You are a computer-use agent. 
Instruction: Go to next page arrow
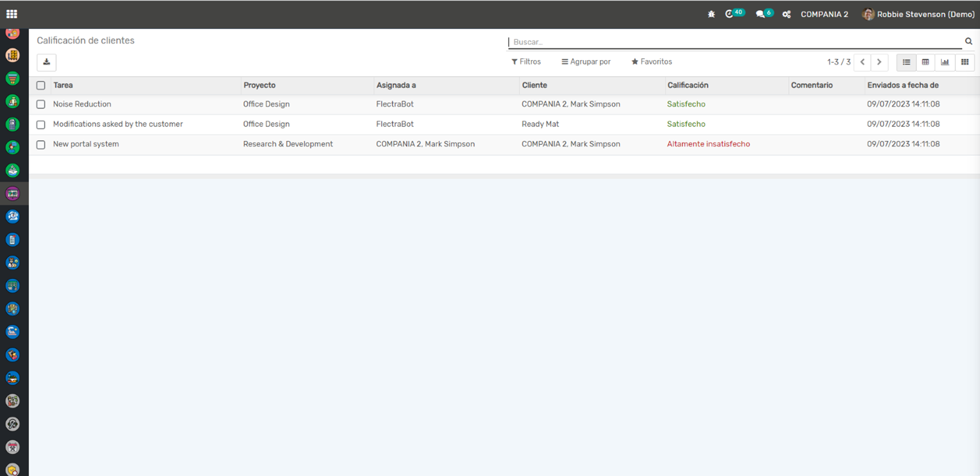tap(879, 62)
